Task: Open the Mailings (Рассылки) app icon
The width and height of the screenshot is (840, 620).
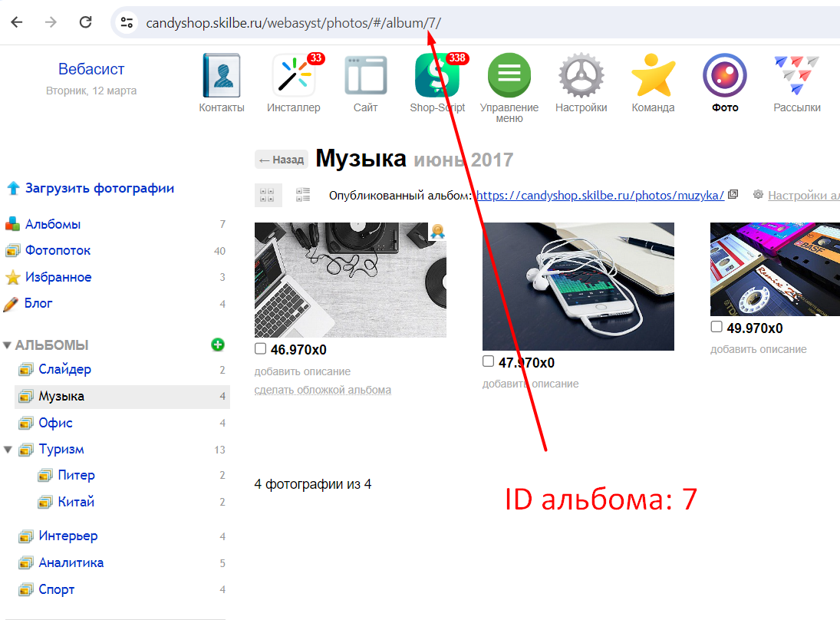Action: click(x=796, y=76)
